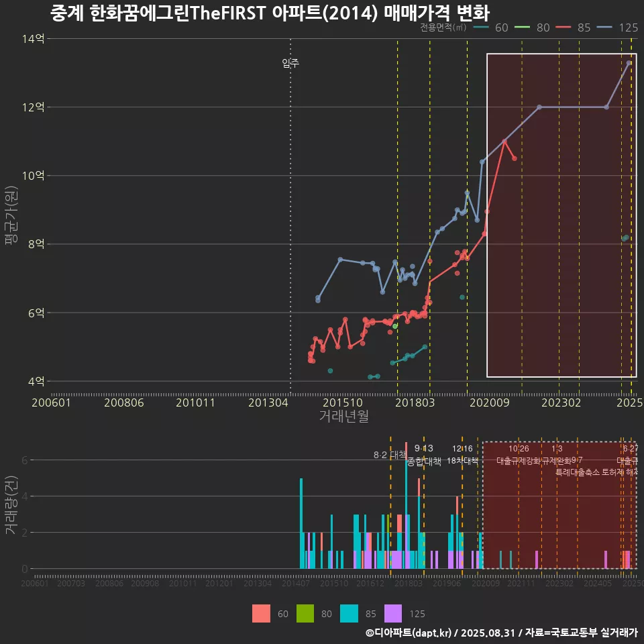Click the 10·26 policy date annotation
This screenshot has width=644, height=644.
[519, 449]
